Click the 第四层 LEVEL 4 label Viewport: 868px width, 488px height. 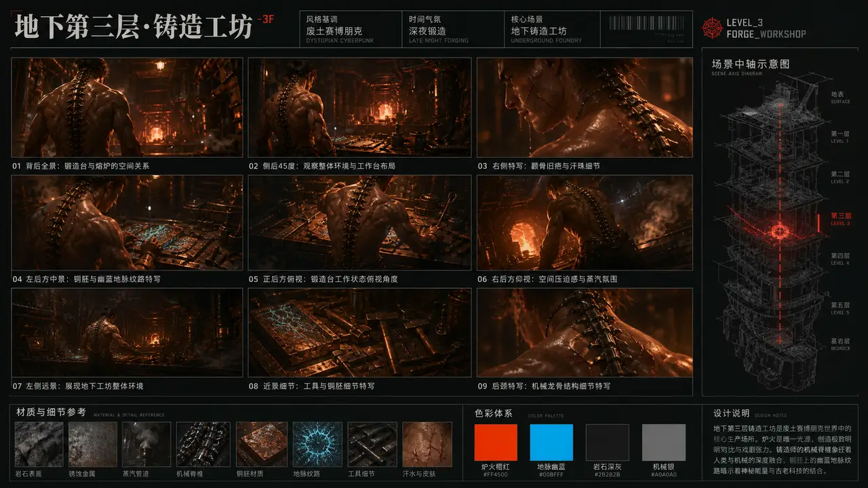[840, 258]
